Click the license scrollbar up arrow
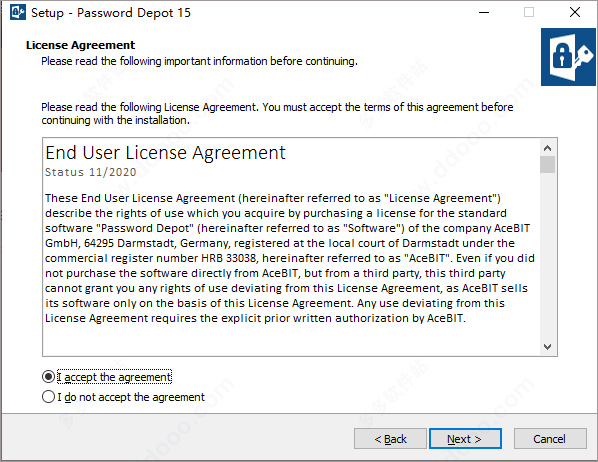This screenshot has height=462, width=598. pos(548,148)
